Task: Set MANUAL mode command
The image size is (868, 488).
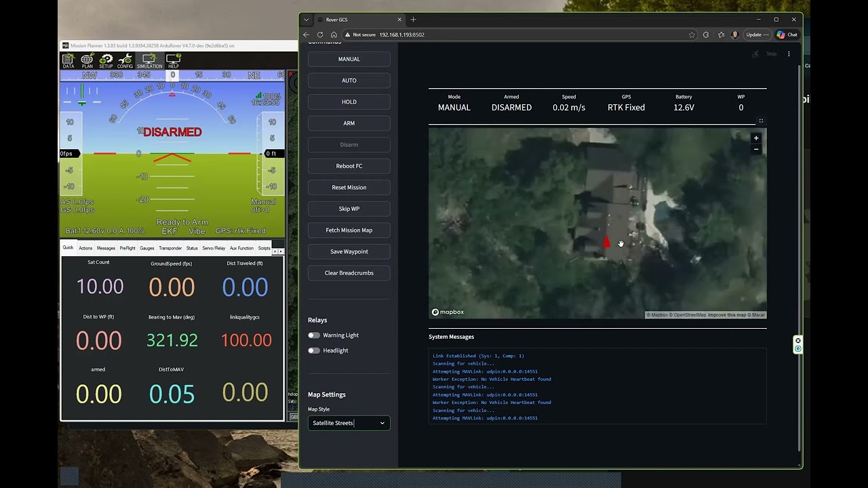Action: [349, 59]
